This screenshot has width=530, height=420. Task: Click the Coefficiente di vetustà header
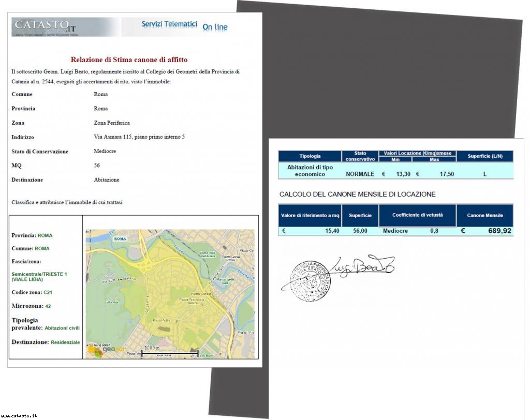417,215
